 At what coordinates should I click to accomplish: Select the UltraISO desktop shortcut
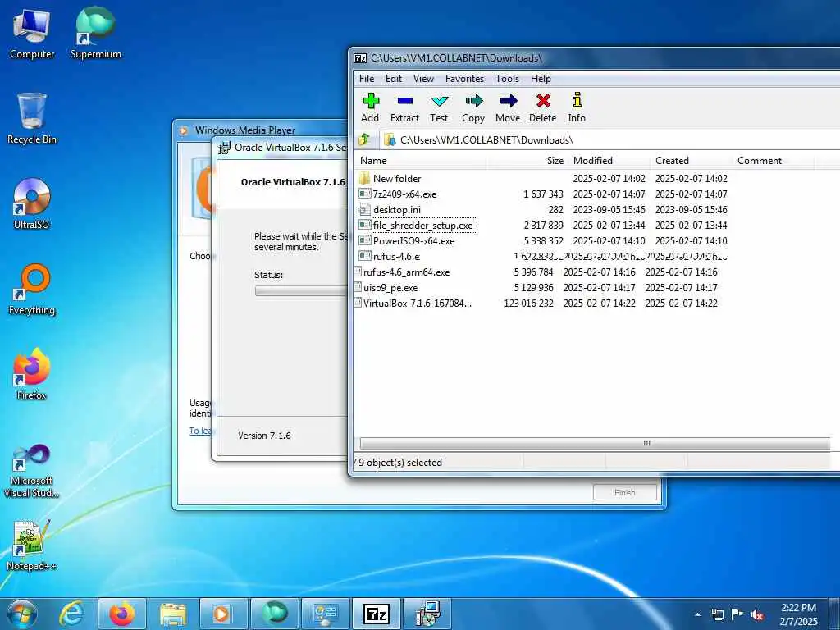32,203
